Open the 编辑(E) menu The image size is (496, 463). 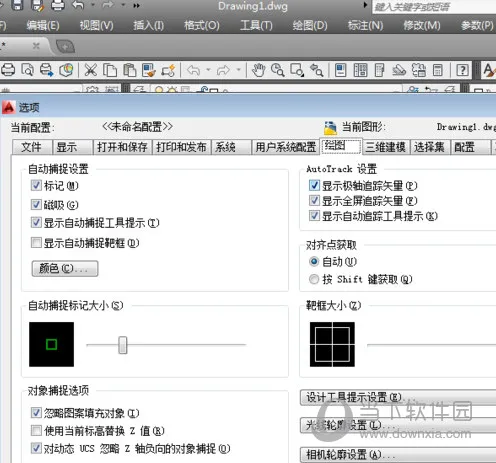click(x=43, y=25)
